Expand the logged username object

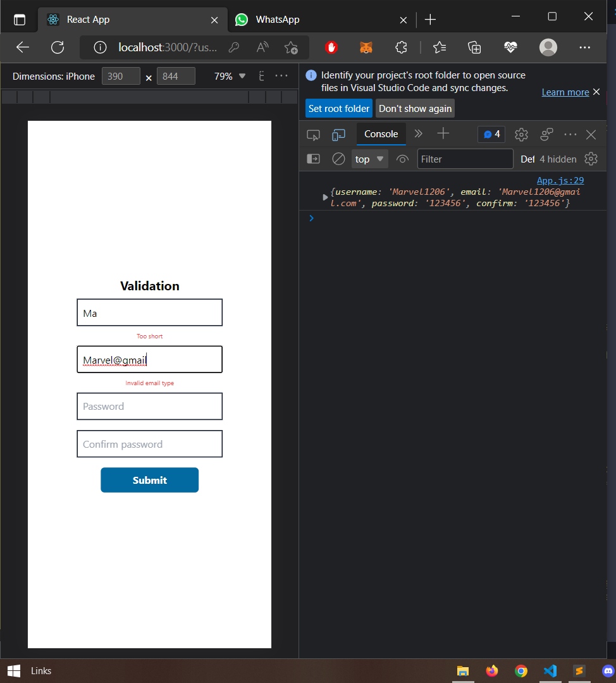(325, 197)
